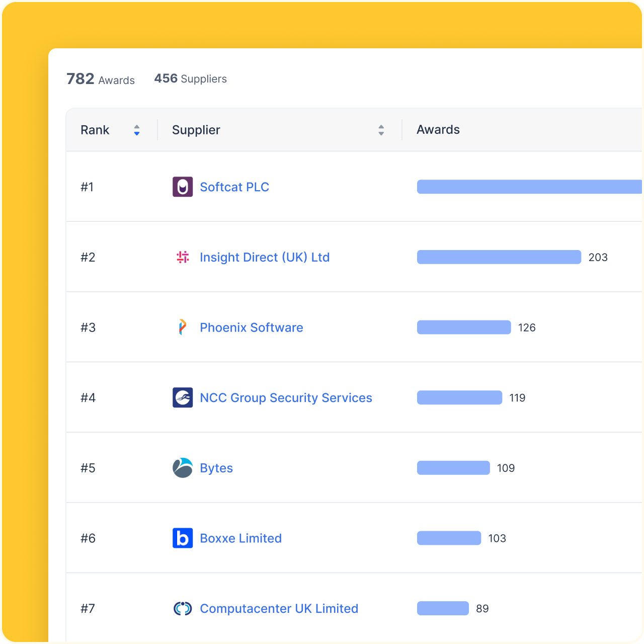Click the NCC Group Security Services logo
This screenshot has width=644, height=644.
pos(182,397)
